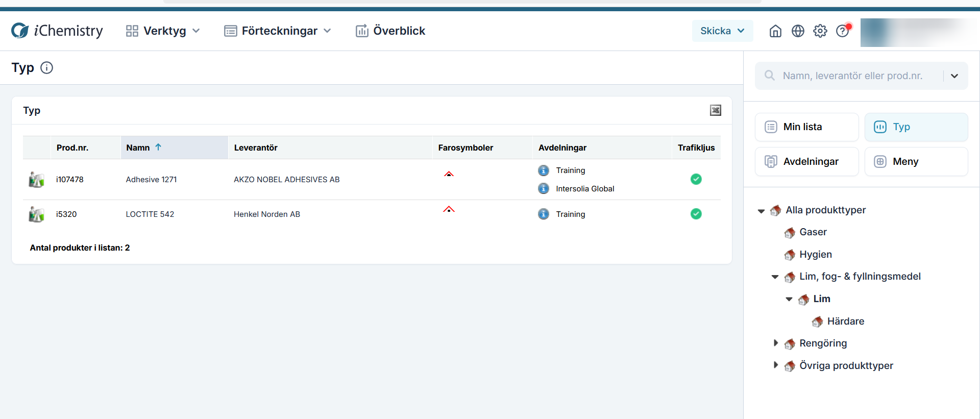
Task: Collapse the Lim tree node
Action: point(789,300)
